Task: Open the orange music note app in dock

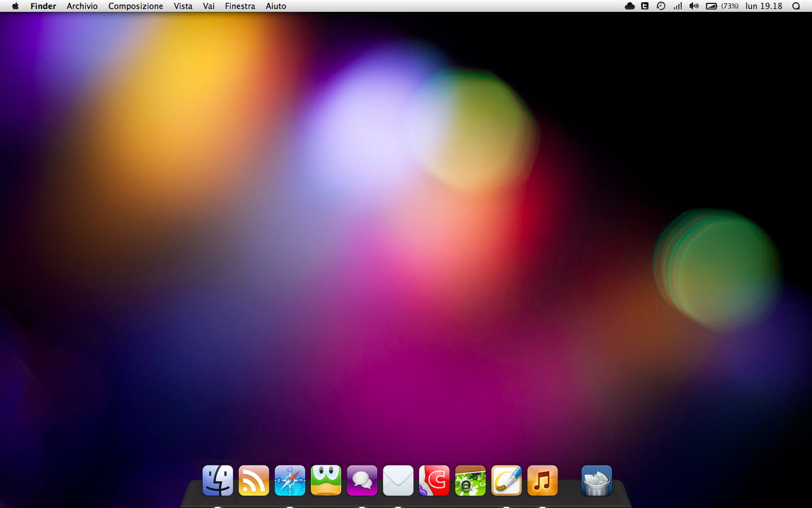Action: (x=542, y=480)
